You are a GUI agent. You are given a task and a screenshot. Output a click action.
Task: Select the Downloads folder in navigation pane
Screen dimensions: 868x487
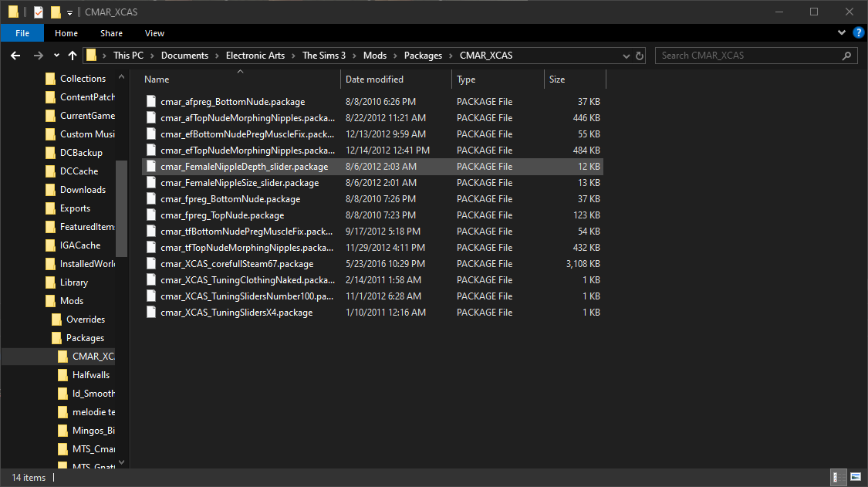click(x=83, y=190)
